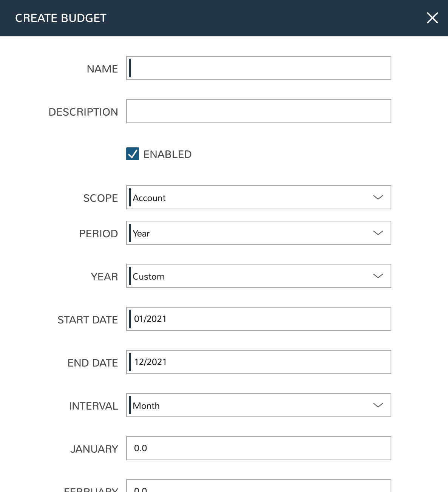Click into the Description text field
This screenshot has height=492, width=448.
click(x=258, y=111)
